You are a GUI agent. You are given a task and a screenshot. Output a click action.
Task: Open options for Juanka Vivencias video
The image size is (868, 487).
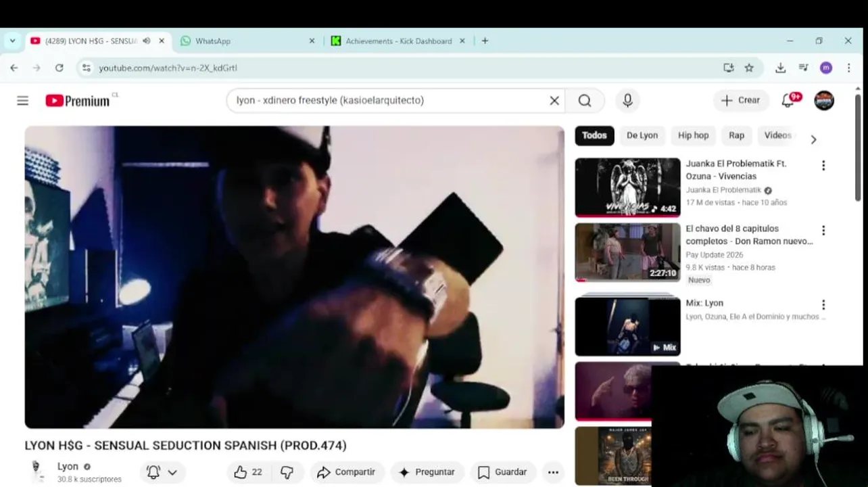[823, 165]
